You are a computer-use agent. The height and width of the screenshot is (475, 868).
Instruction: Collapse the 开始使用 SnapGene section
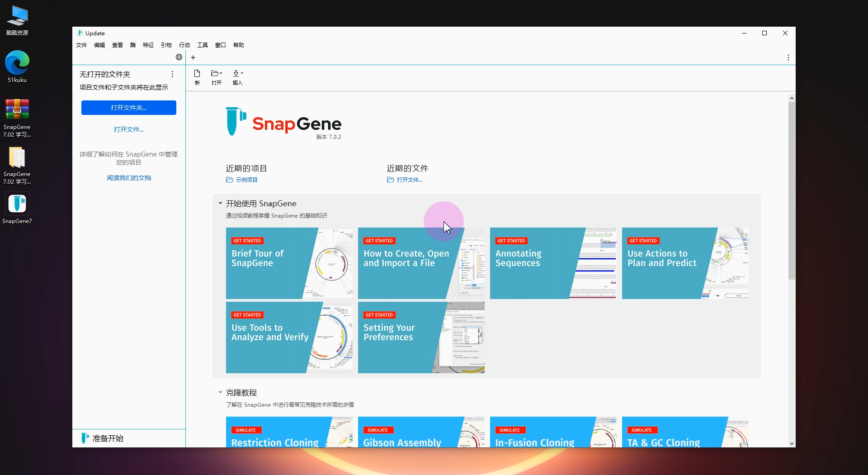tap(220, 204)
